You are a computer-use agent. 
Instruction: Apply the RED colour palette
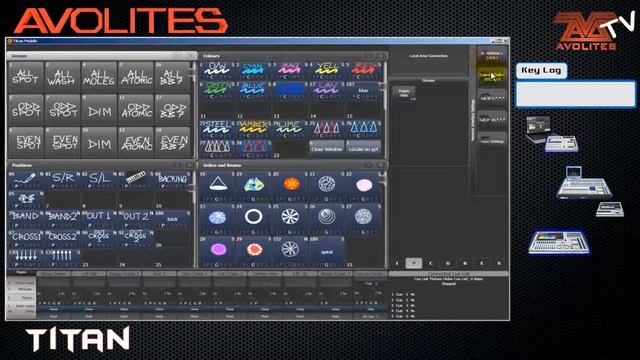(363, 71)
